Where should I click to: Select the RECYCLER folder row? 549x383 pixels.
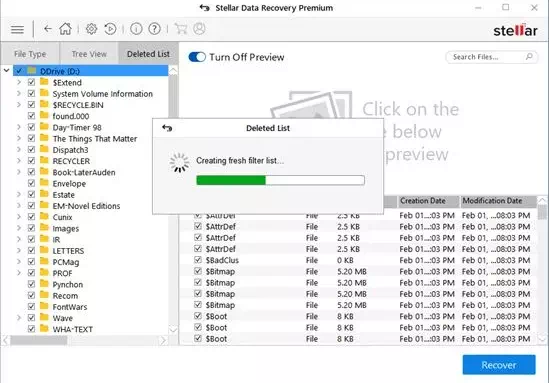71,161
